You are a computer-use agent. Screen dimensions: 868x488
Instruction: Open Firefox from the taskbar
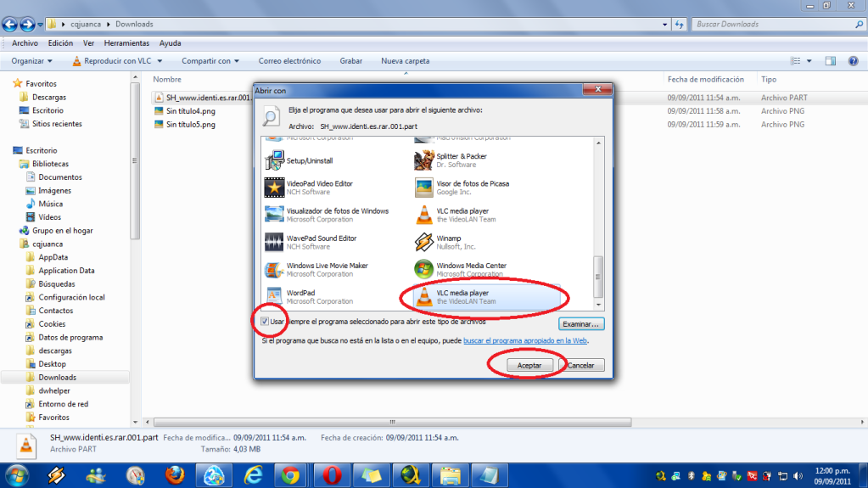[175, 475]
